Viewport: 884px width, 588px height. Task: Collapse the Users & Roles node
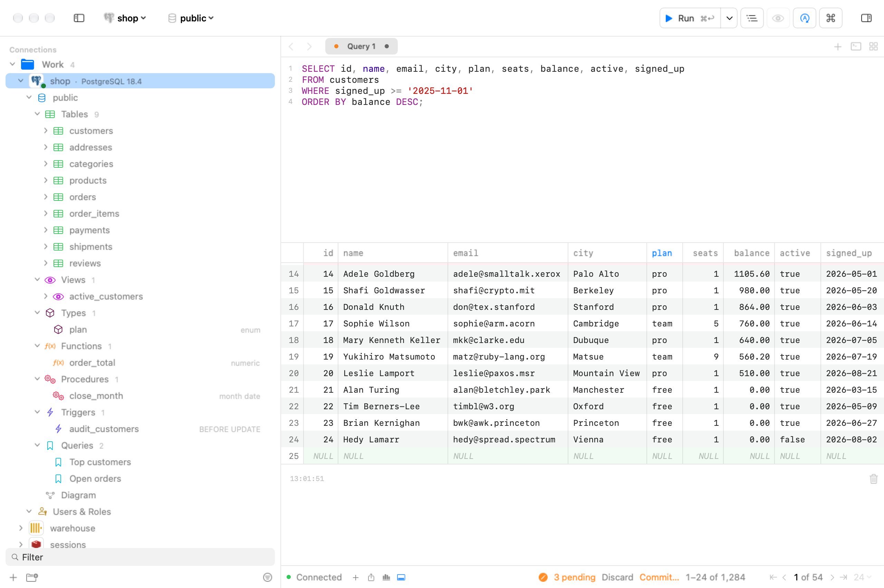tap(29, 511)
